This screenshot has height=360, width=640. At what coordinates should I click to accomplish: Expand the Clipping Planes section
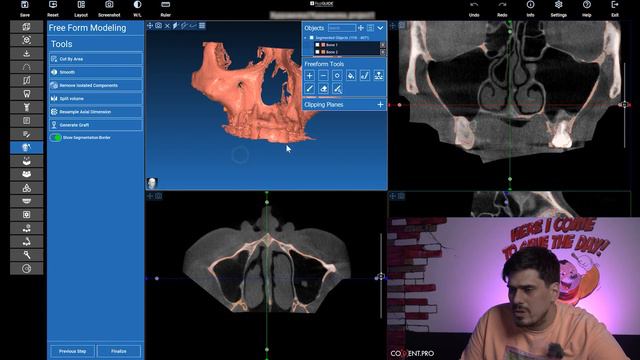pos(380,105)
